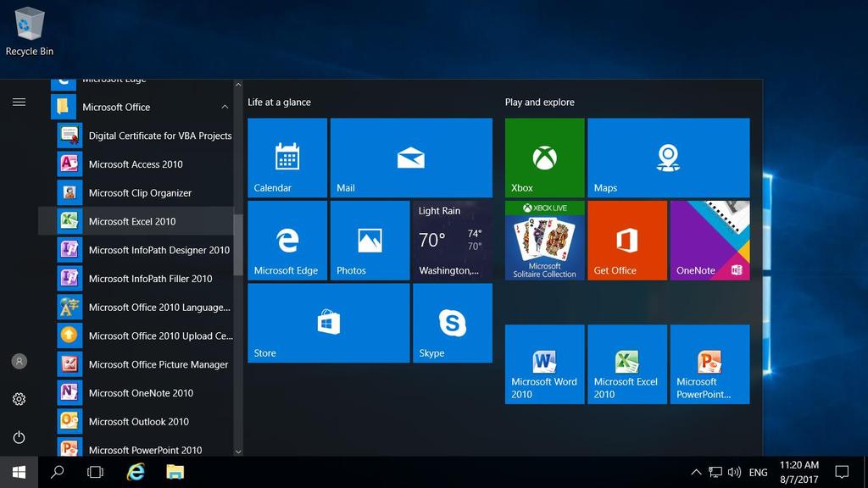Open Microsoft InfoPath Designer 2010

coord(136,250)
